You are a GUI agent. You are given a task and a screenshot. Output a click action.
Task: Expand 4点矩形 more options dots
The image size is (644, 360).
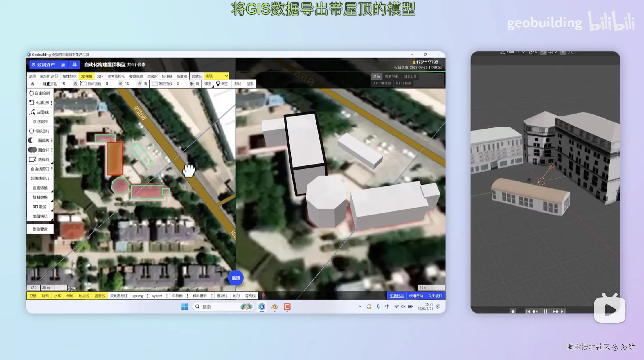coord(52,102)
